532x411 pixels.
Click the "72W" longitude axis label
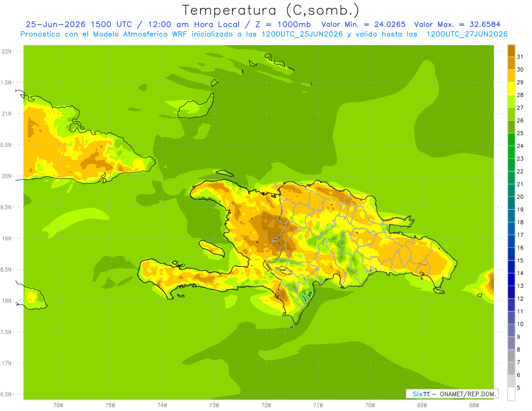coord(266,405)
